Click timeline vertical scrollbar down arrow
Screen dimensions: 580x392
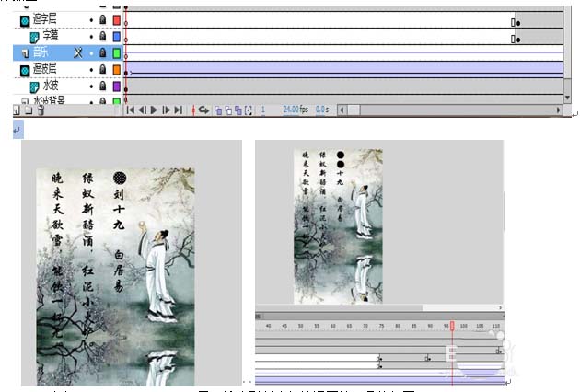point(567,98)
